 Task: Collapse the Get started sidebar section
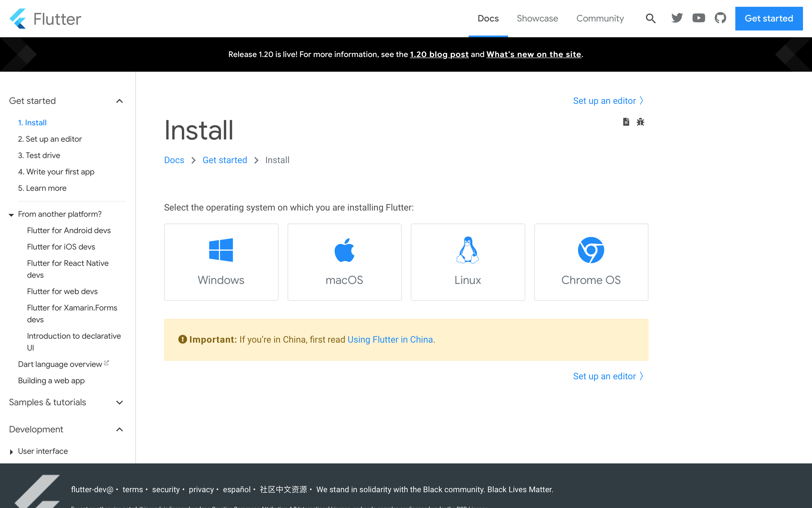(x=120, y=101)
